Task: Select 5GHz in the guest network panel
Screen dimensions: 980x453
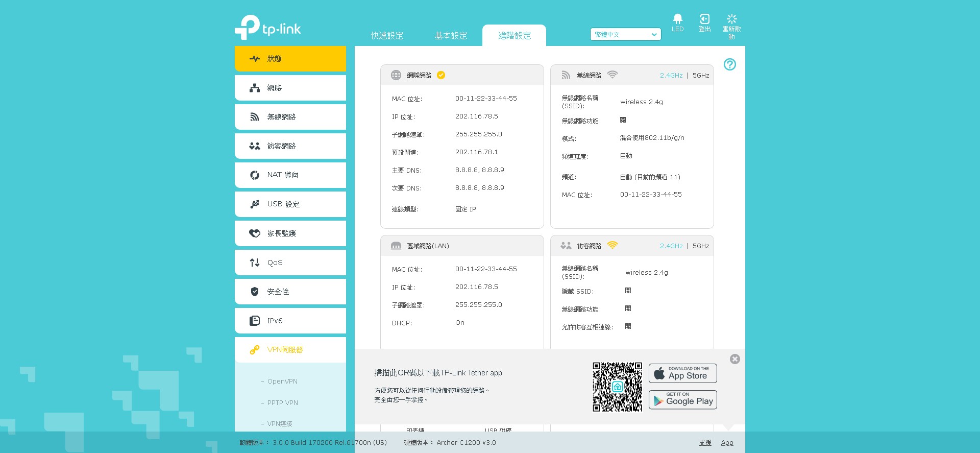Action: pyautogui.click(x=701, y=246)
